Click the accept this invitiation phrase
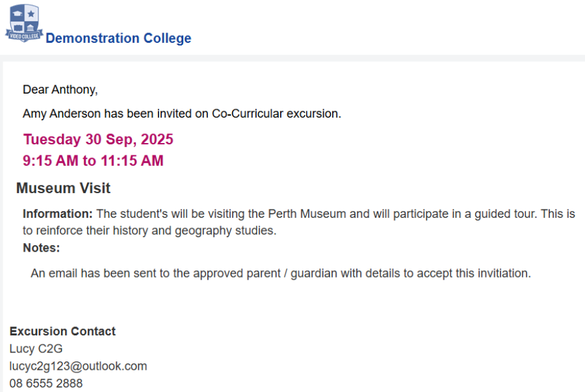 point(474,274)
